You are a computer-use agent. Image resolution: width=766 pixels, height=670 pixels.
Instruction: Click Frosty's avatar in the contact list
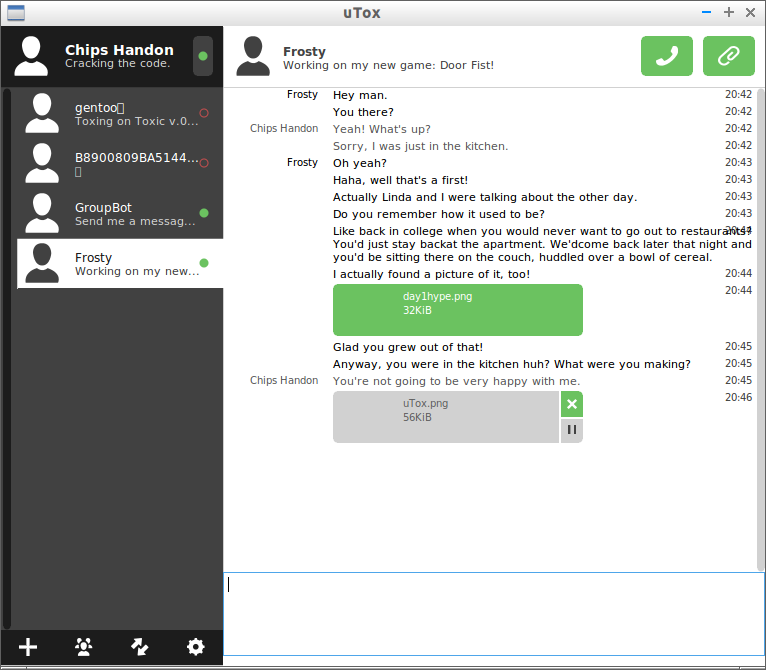[x=42, y=263]
